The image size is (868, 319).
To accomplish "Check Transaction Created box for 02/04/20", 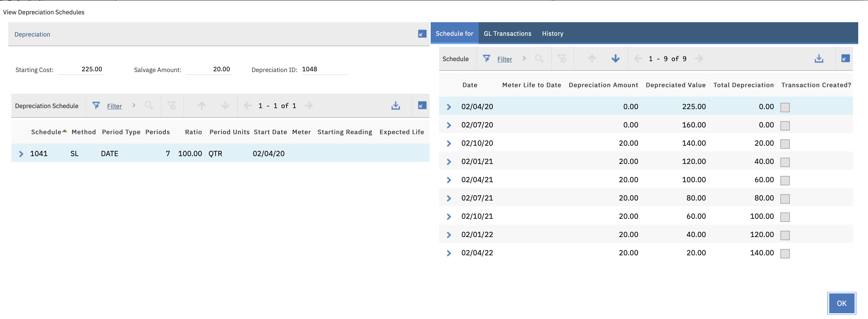I will [785, 108].
